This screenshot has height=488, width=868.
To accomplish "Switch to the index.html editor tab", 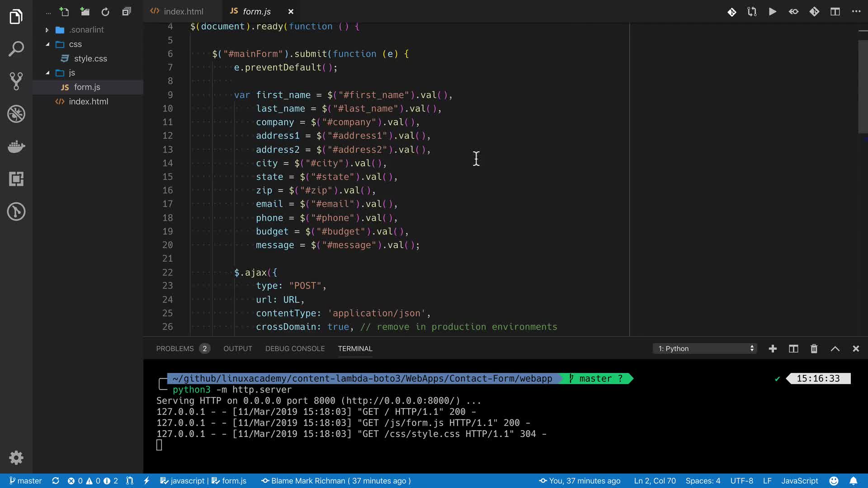I will 183,12.
